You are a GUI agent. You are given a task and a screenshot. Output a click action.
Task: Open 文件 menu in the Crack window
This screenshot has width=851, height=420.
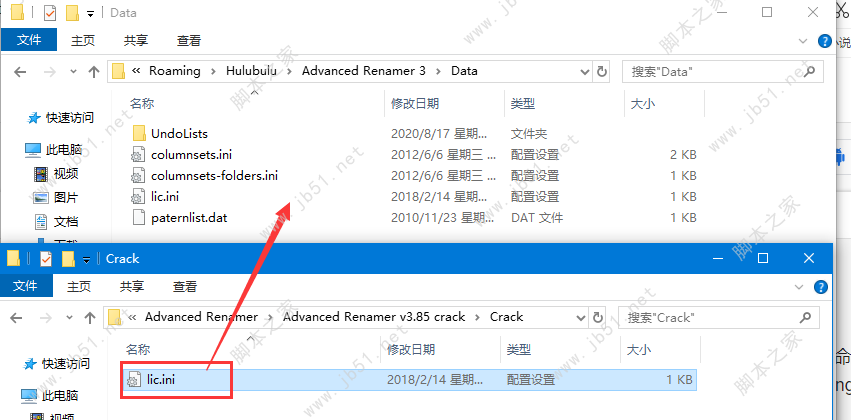click(x=26, y=287)
